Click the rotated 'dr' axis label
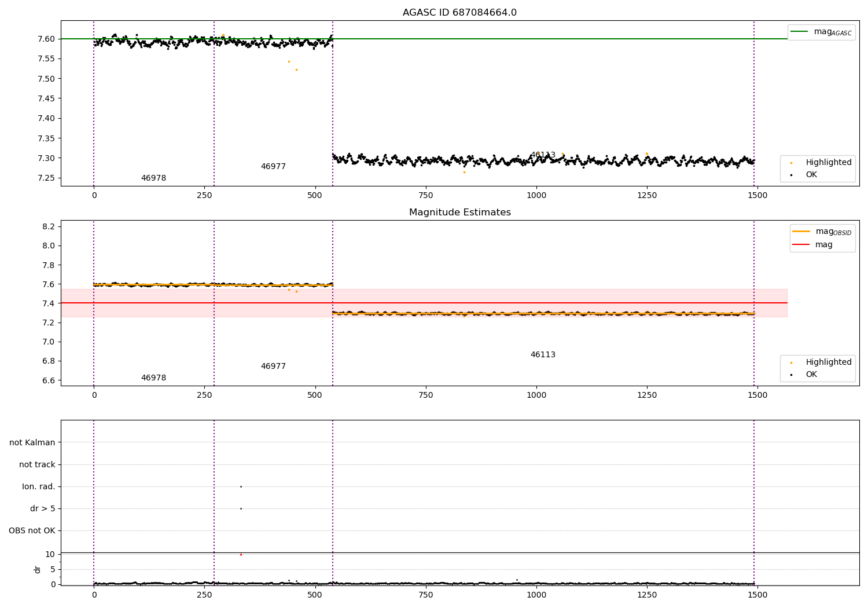This screenshot has width=868, height=608. point(38,570)
